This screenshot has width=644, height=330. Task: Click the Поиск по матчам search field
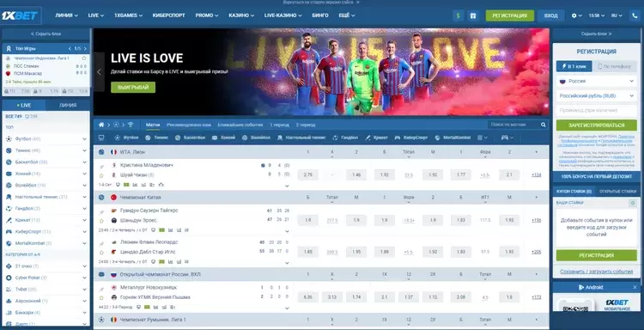coord(514,125)
